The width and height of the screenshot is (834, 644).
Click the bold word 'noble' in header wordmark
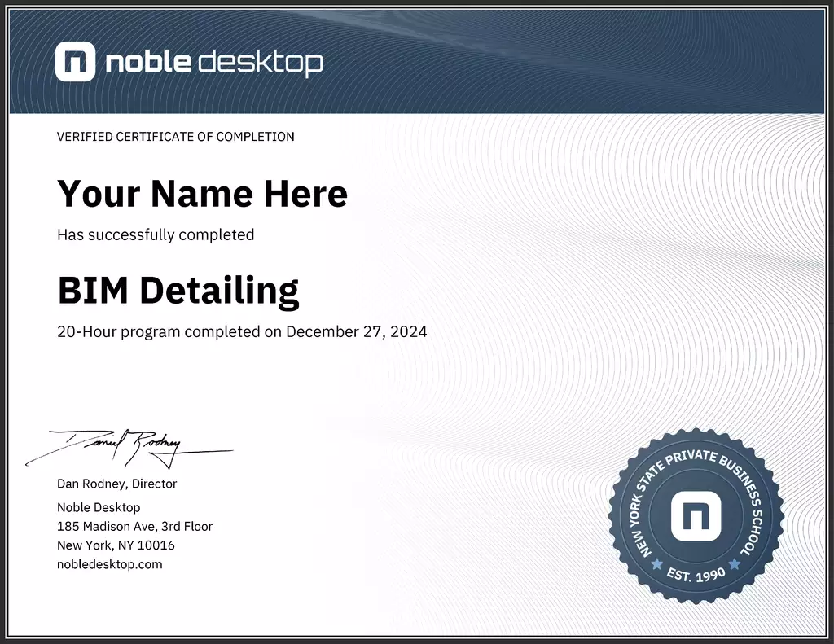[147, 62]
